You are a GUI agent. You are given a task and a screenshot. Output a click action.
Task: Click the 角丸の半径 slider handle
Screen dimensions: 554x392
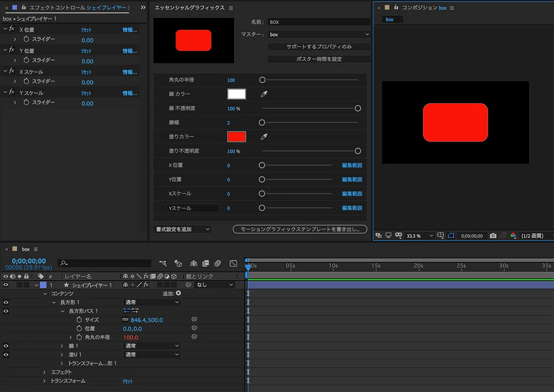[262, 80]
